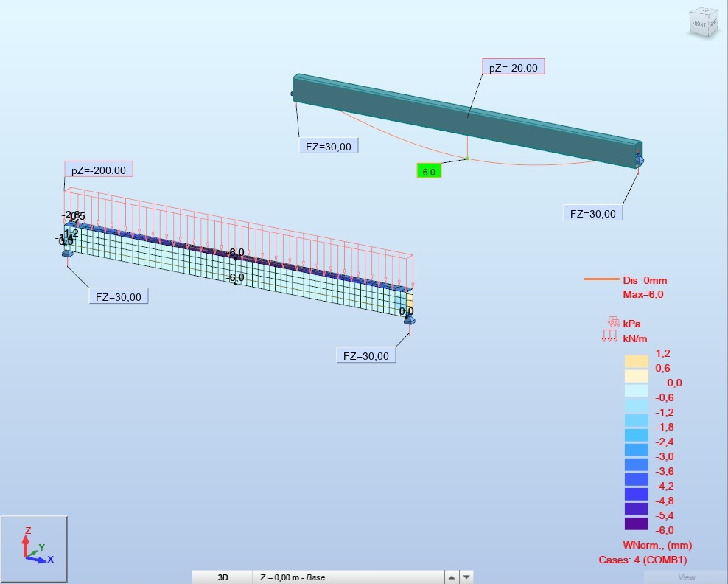Click the Y axis arrow in the compass

[x=33, y=553]
